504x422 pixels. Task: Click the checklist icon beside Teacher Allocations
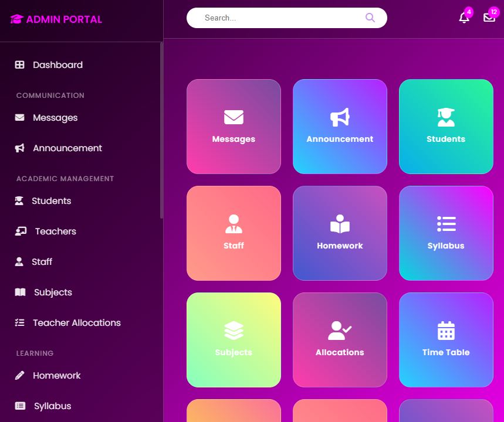(x=19, y=322)
